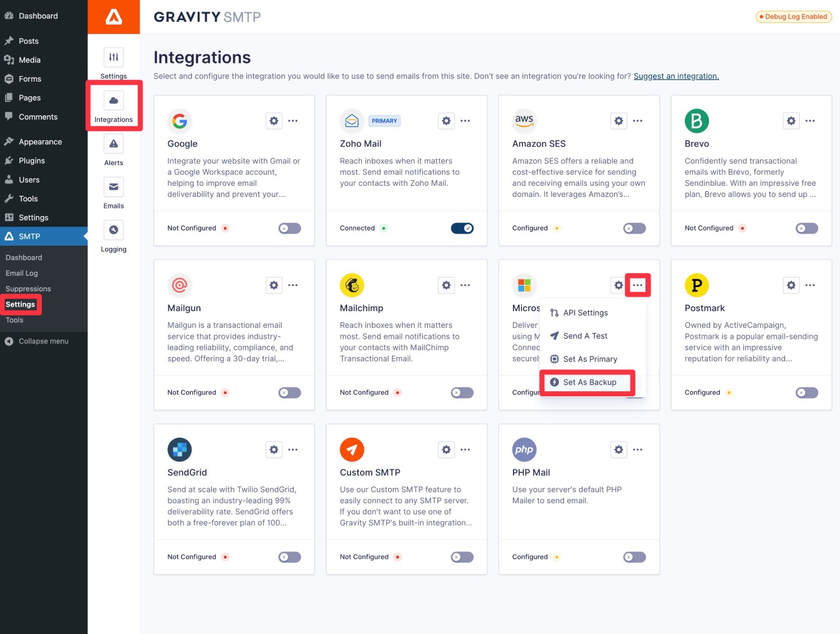Close the Microsoft card three-dot menu
Image resolution: width=840 pixels, height=634 pixels.
[638, 285]
